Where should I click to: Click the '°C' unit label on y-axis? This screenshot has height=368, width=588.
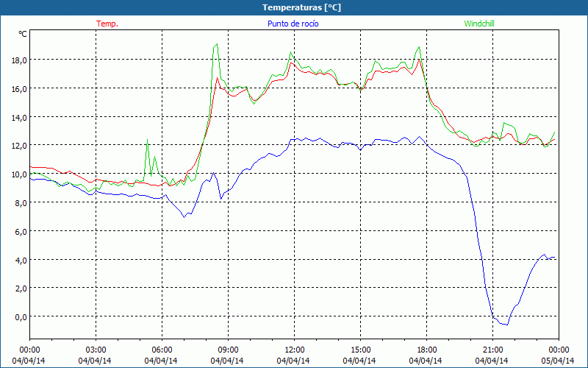pos(23,34)
